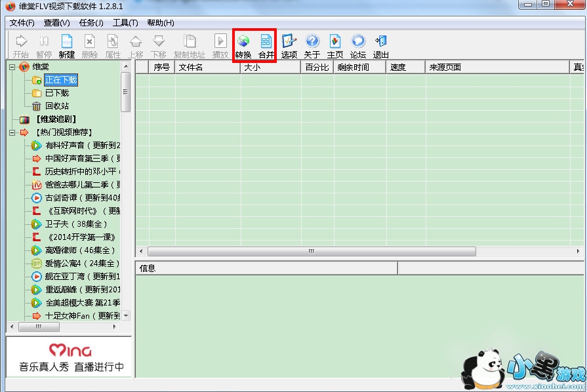Screen dimensions: 587x392
Task: Click the 上移 (Move up) icon
Action: pyautogui.click(x=136, y=46)
